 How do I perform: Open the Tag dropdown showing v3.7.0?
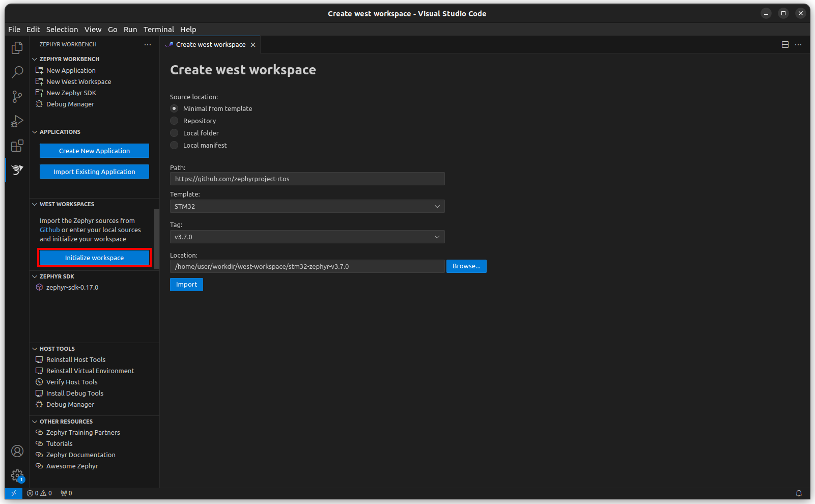[307, 237]
